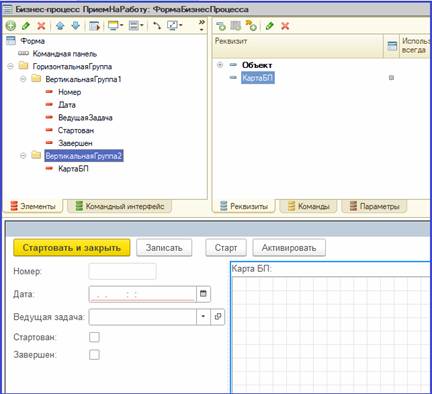The image size is (432, 394).
Task: Select the Номер element in tree
Action: pyautogui.click(x=69, y=92)
